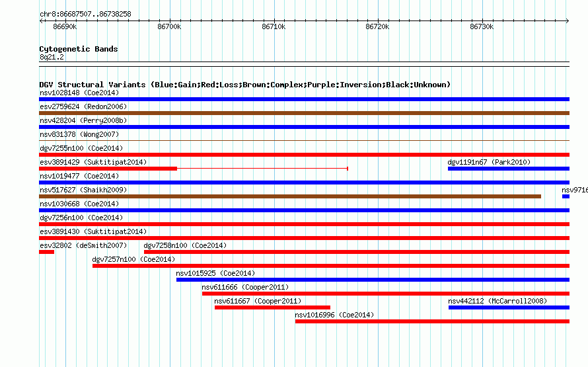
Task: Open nsv1016996 (Coe2014) variant label
Action: 334,315
